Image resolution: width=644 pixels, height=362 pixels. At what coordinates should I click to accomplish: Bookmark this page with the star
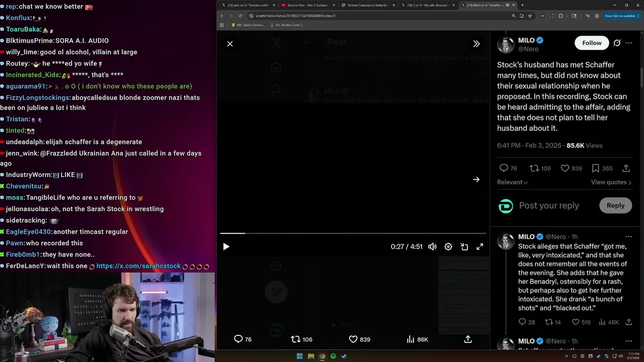point(530,16)
